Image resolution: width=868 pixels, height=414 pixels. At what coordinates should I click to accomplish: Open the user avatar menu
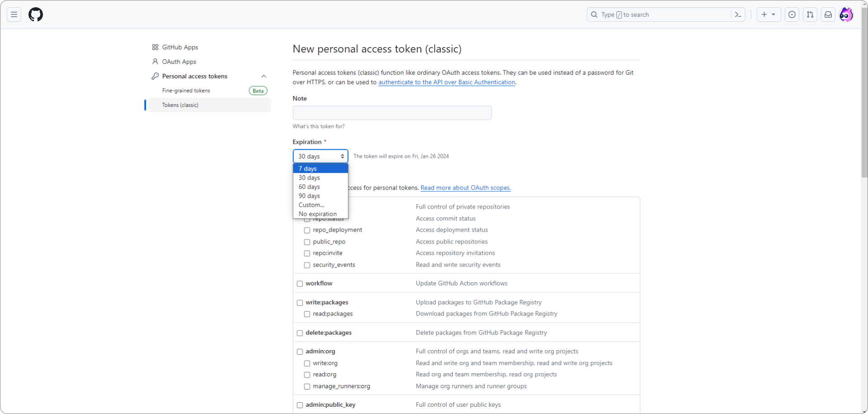click(846, 14)
